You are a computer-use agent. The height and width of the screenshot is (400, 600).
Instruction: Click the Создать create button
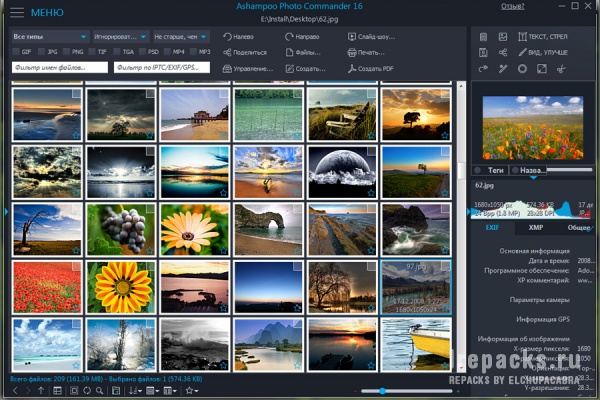[305, 69]
